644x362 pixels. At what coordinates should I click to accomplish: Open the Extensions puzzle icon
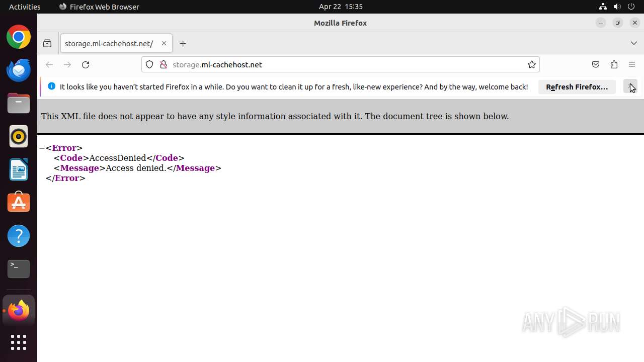tap(614, 64)
